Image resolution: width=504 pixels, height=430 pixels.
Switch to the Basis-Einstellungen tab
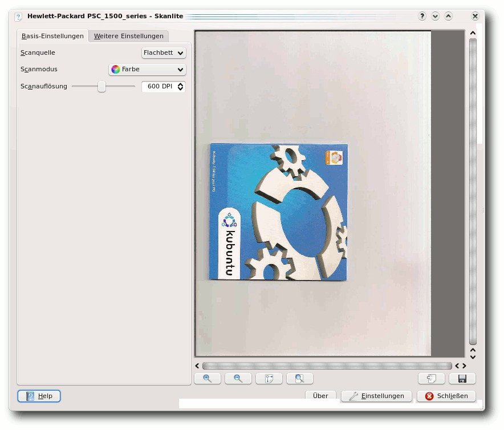pyautogui.click(x=52, y=36)
